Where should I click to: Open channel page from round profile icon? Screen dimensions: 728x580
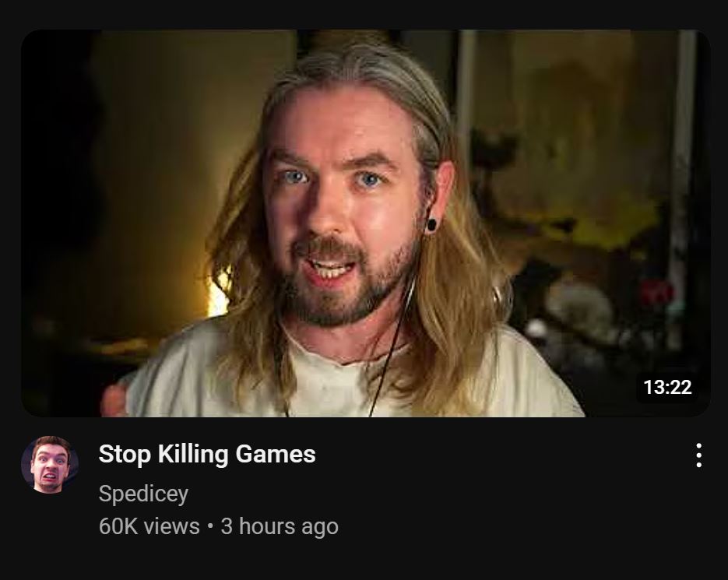50,464
